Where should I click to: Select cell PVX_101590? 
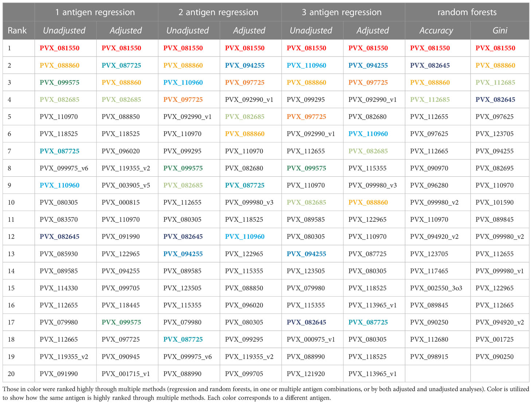(x=494, y=203)
